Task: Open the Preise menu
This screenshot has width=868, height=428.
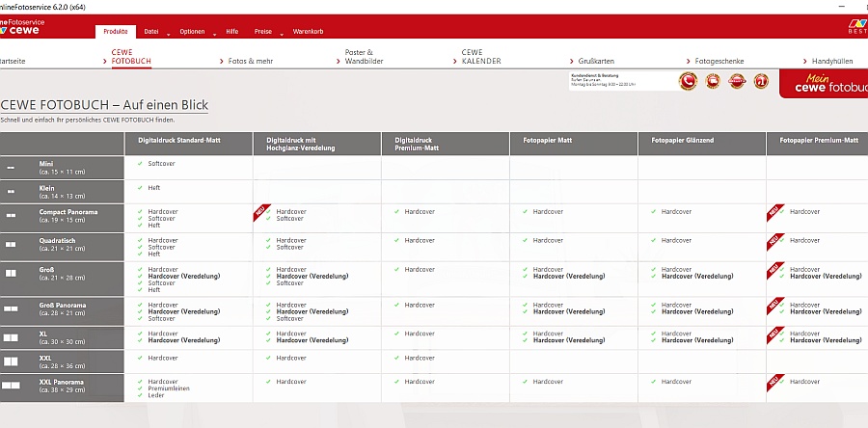Action: pos(263,32)
